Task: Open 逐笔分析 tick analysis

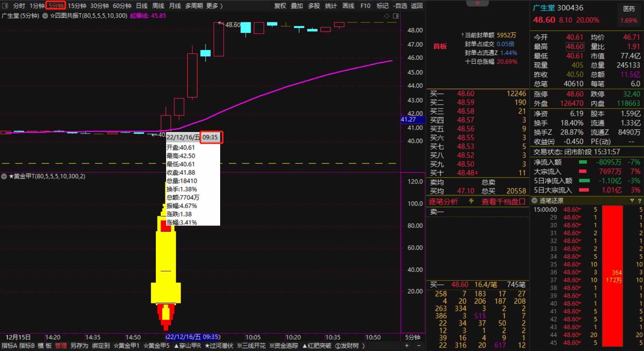Action: point(443,201)
